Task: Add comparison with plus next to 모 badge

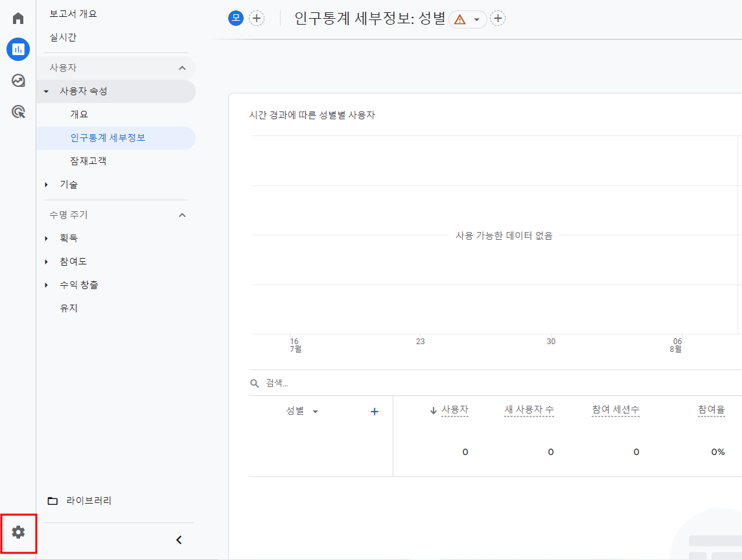Action: point(257,18)
